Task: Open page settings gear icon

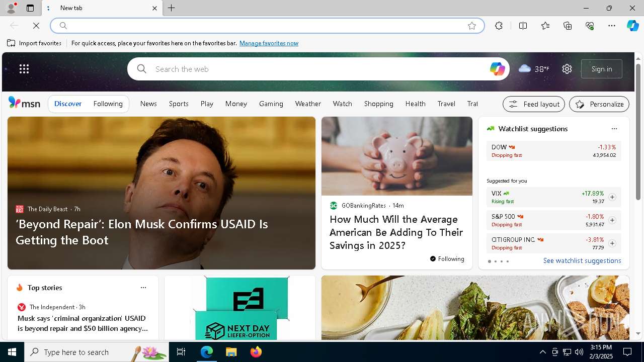Action: (567, 69)
